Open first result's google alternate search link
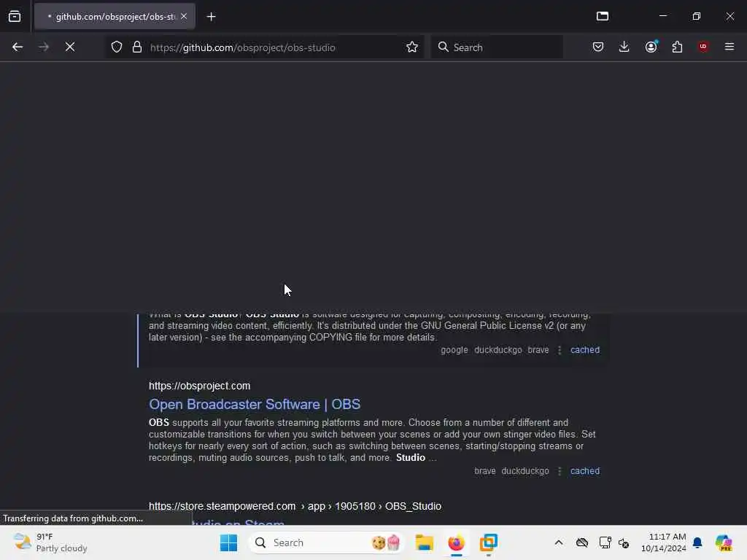This screenshot has width=747, height=560. [x=454, y=350]
